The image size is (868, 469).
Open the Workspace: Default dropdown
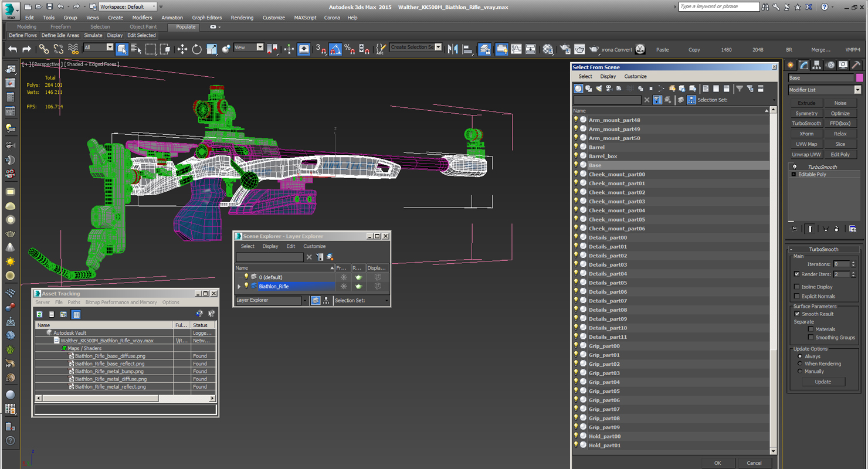pyautogui.click(x=128, y=6)
